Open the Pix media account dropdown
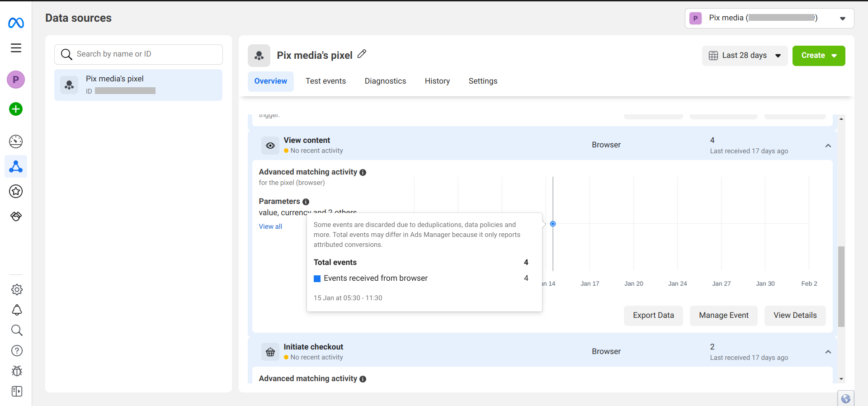The width and height of the screenshot is (868, 406). [769, 18]
